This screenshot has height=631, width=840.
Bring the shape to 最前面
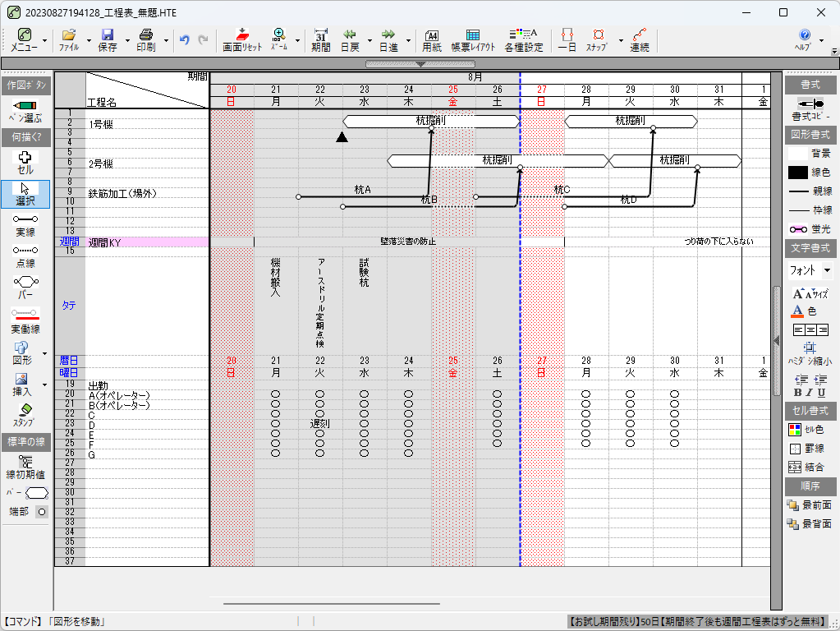tap(809, 505)
